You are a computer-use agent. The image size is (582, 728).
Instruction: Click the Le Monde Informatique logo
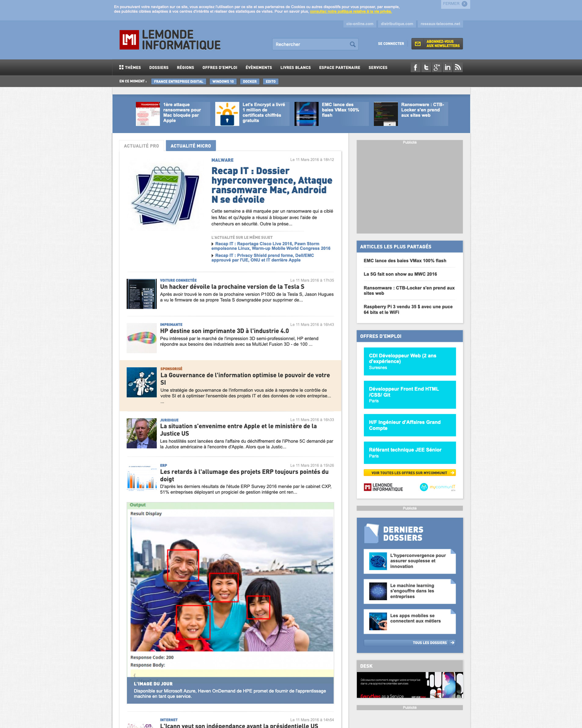(170, 40)
